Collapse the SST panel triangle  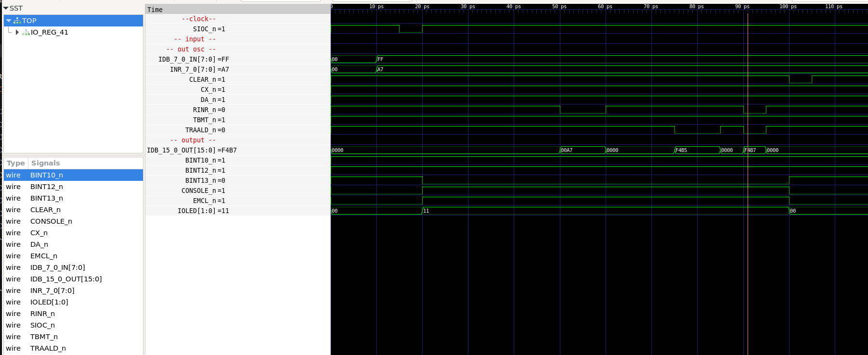(6, 8)
